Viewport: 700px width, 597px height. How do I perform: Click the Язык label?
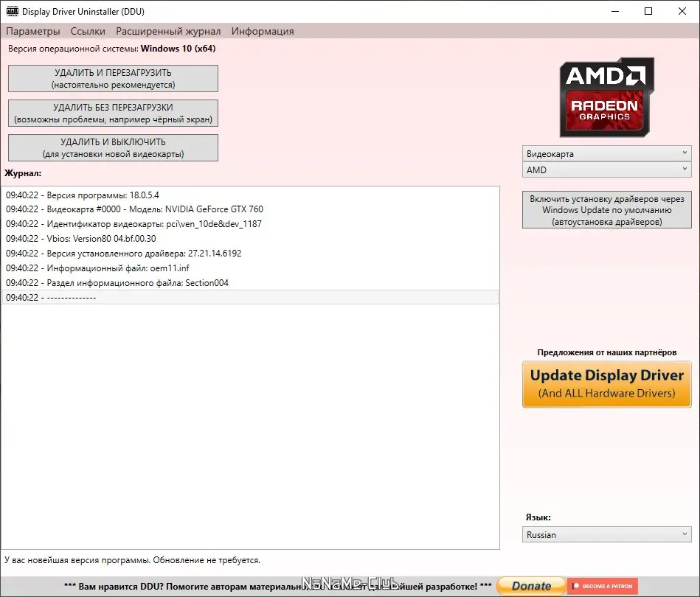pyautogui.click(x=538, y=517)
